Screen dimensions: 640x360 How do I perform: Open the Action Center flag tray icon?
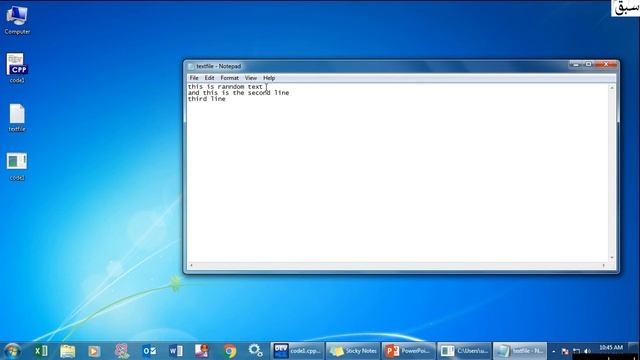[565, 351]
